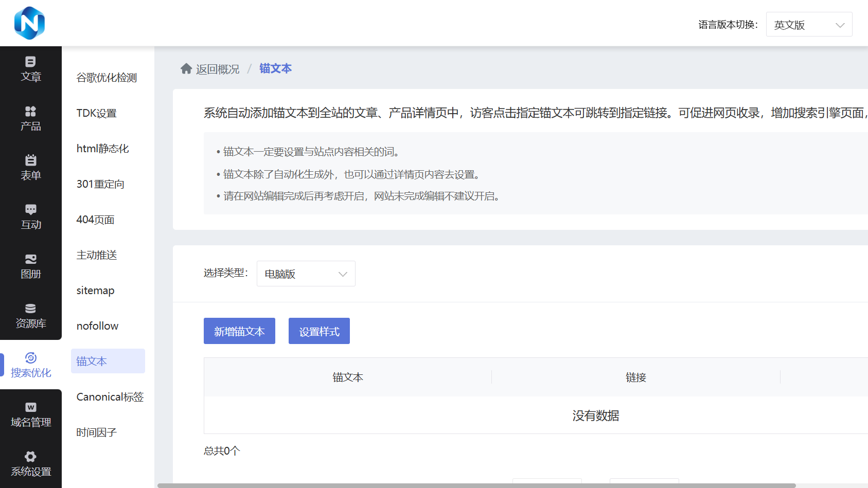The width and height of the screenshot is (868, 488).
Task: Select the sitemap menu item
Action: pyautogui.click(x=96, y=291)
